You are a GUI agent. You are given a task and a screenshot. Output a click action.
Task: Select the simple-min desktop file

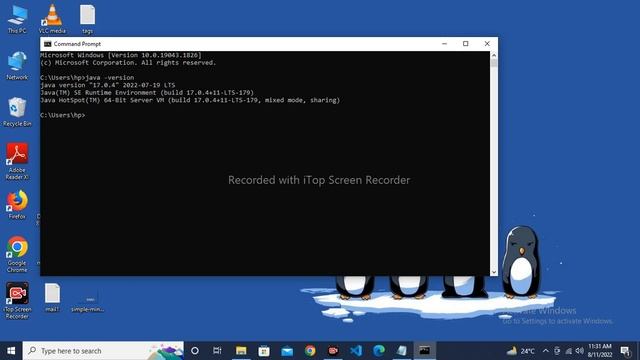(x=87, y=302)
